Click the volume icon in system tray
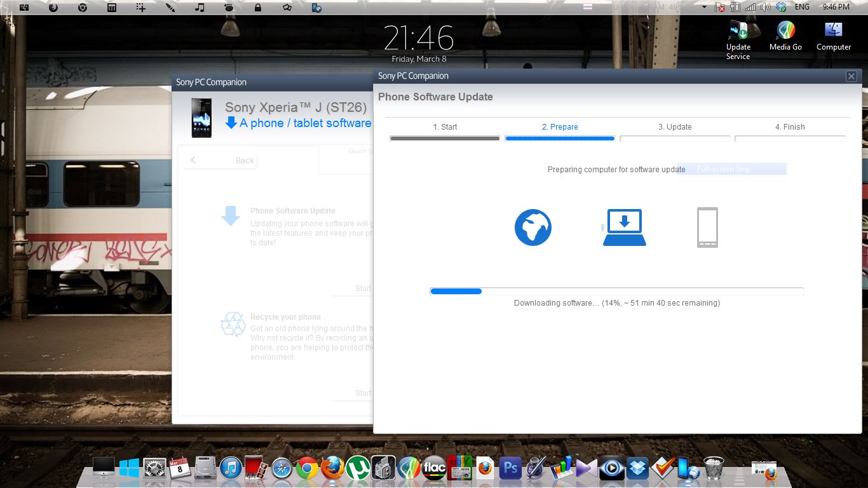Screen dimensions: 868x488 pos(765,7)
